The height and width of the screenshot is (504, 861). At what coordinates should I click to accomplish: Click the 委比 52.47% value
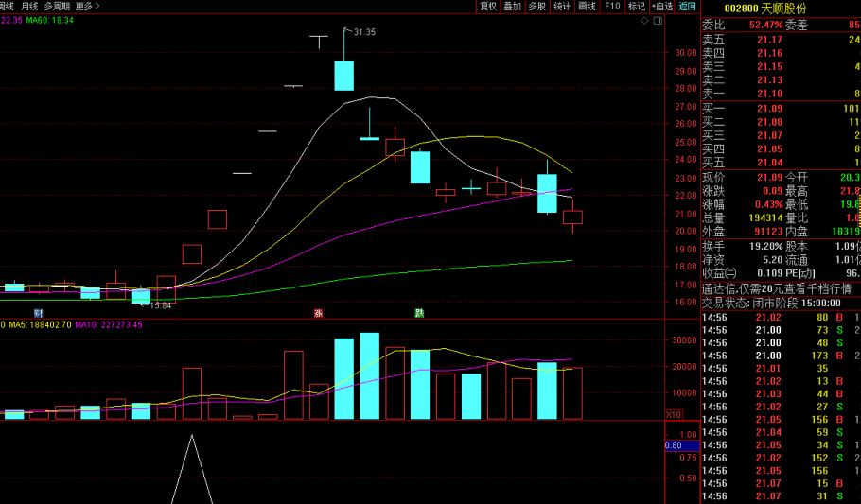pyautogui.click(x=766, y=25)
